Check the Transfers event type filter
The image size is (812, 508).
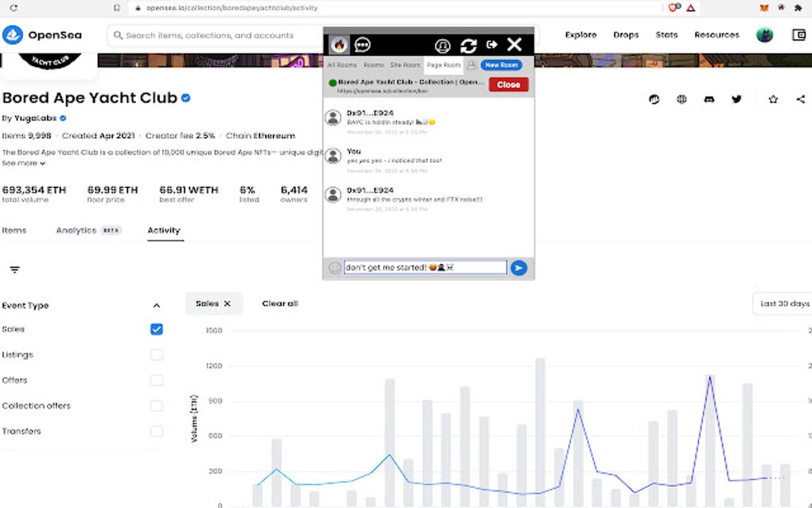coord(156,431)
